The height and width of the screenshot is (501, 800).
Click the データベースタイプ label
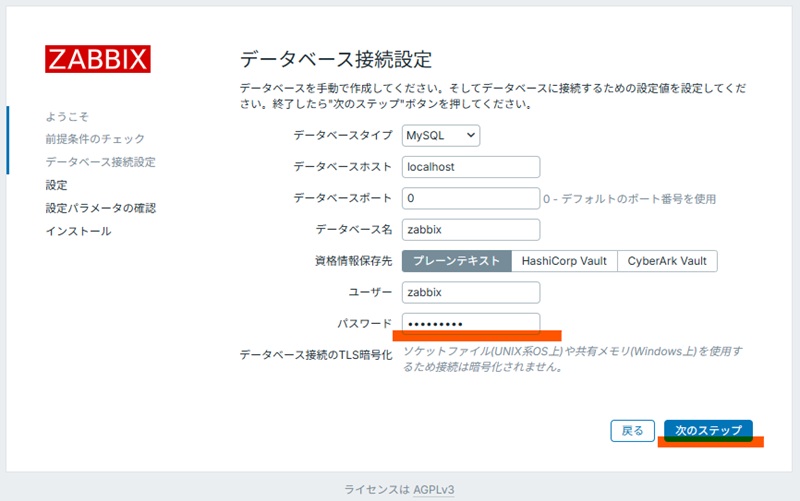tap(343, 135)
